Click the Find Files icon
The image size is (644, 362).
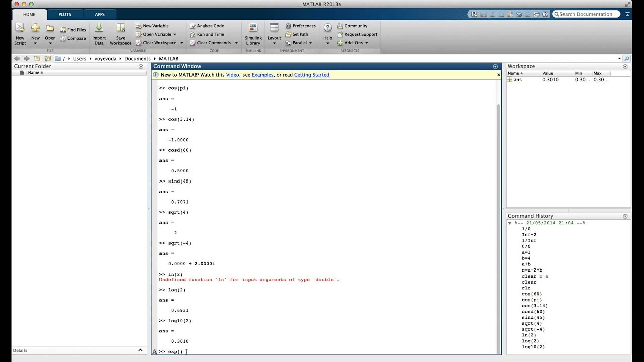[63, 30]
